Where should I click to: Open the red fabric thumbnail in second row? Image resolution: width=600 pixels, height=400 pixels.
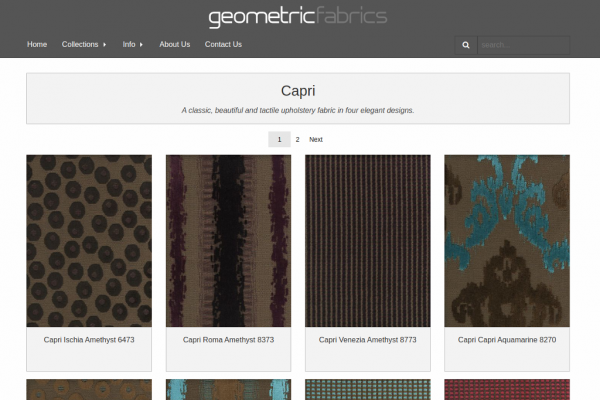(507, 390)
